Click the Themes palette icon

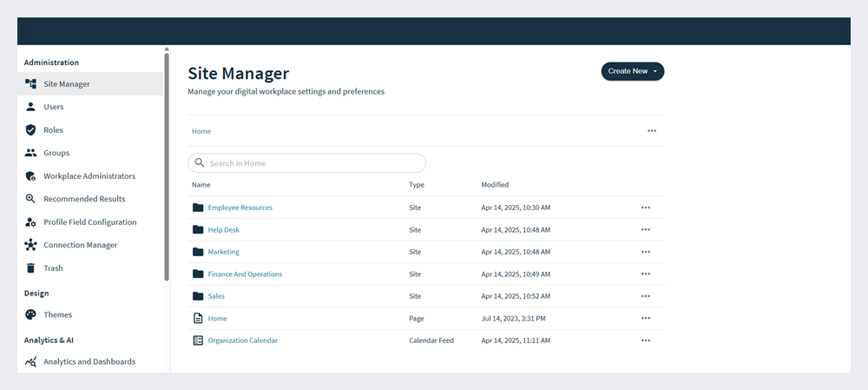30,314
